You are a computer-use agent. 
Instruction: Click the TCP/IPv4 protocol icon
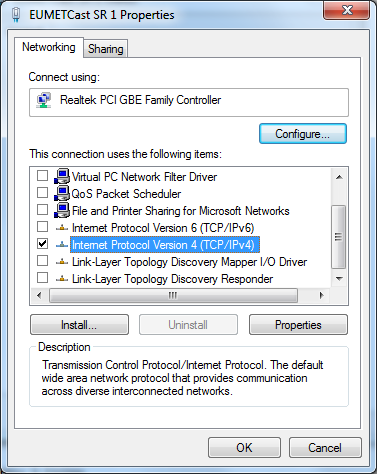(x=62, y=245)
